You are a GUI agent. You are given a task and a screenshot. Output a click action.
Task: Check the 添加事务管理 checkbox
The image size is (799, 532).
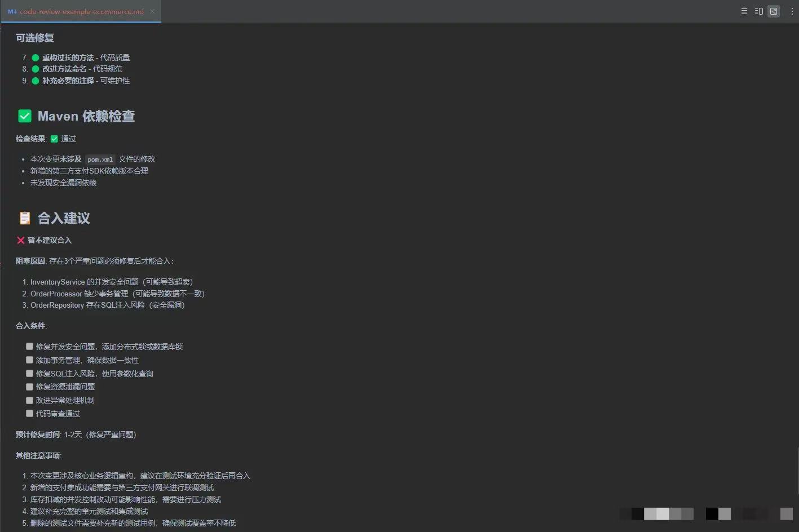29,360
